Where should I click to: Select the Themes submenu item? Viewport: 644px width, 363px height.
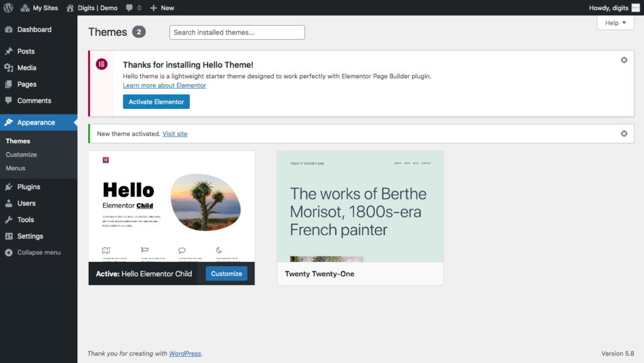[18, 141]
